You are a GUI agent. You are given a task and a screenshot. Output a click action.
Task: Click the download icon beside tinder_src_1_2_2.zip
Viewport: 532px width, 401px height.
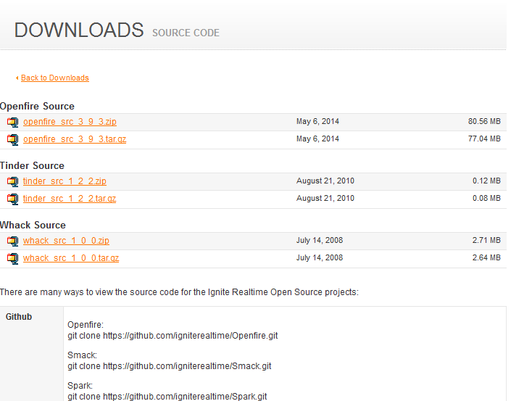[x=13, y=182]
